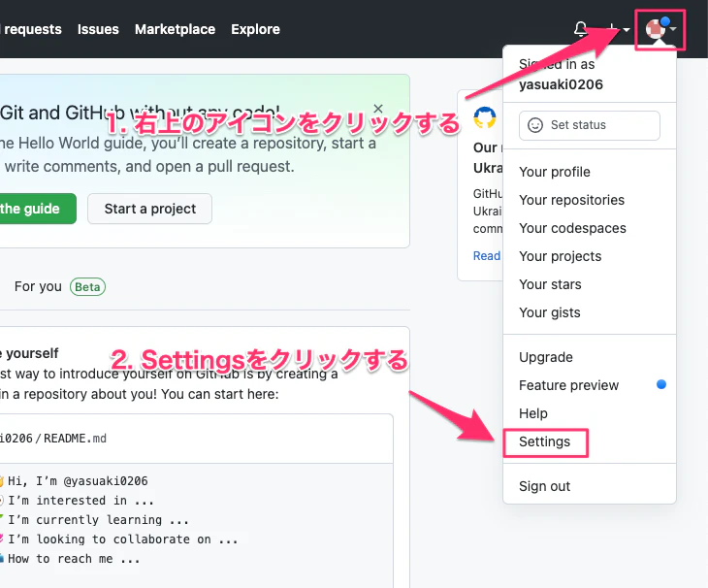Select Your gists from dropdown menu

550,312
